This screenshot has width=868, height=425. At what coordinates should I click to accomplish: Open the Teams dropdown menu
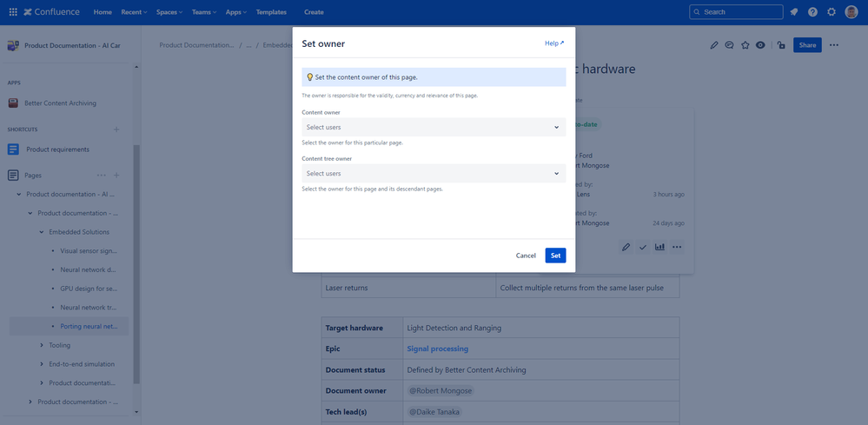(x=203, y=12)
